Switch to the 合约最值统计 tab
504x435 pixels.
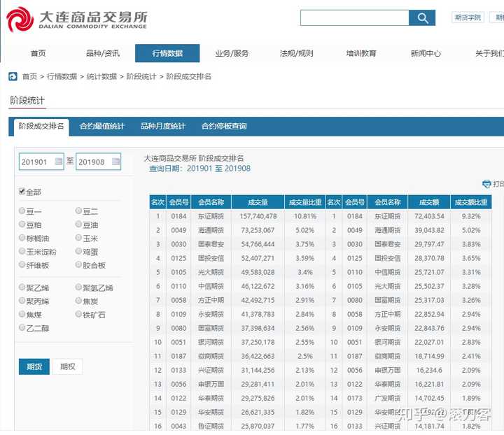pyautogui.click(x=102, y=126)
